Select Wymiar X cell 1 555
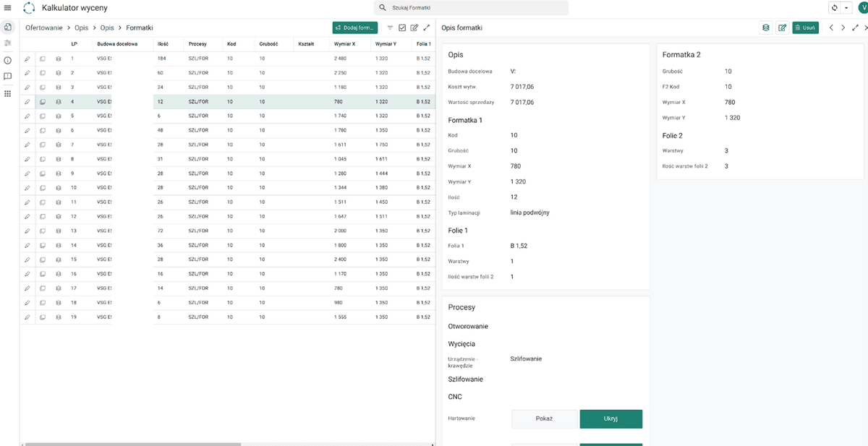The image size is (868, 446). pos(340,317)
